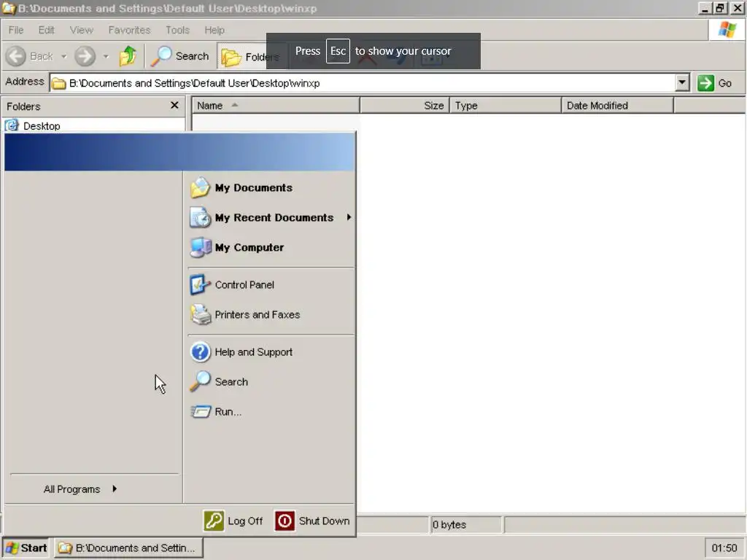Click the Log Off key icon
The height and width of the screenshot is (560, 747).
click(x=214, y=521)
